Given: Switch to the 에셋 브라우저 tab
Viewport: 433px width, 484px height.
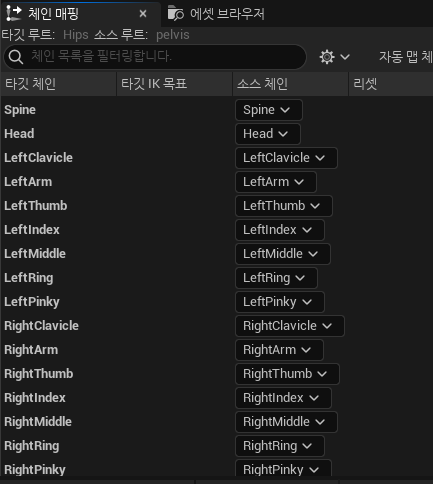Looking at the screenshot, I should (x=216, y=14).
